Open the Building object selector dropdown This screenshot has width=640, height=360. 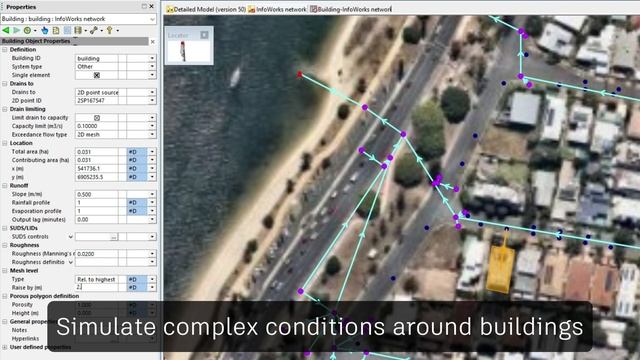coord(152,19)
